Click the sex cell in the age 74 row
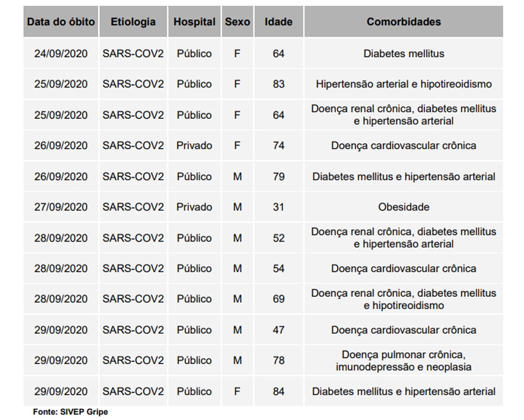The height and width of the screenshot is (420, 524). (x=237, y=146)
